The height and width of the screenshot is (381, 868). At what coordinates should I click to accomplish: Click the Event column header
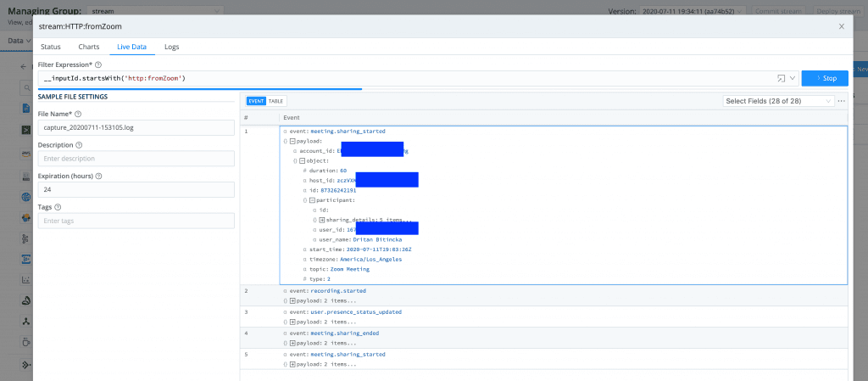[x=292, y=117]
